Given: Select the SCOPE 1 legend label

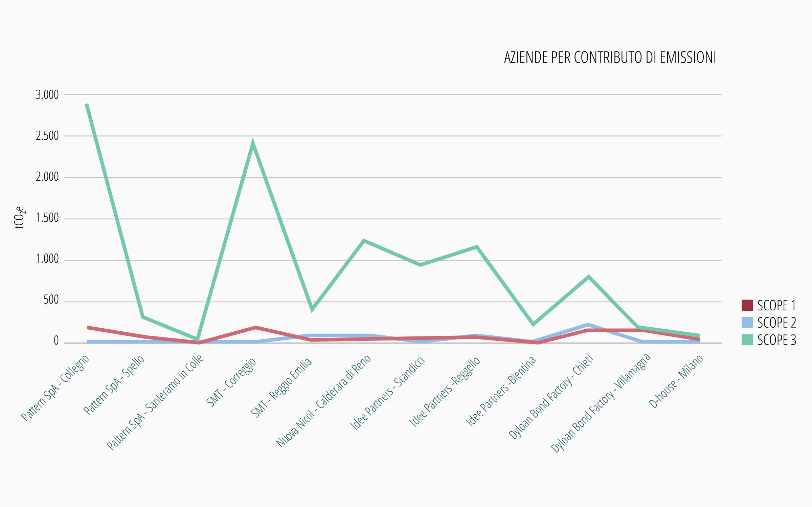Looking at the screenshot, I should coord(776,305).
